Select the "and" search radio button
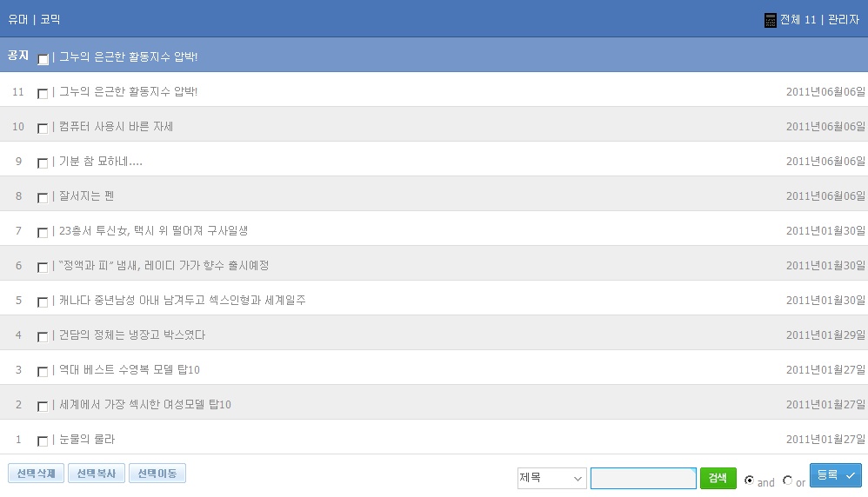The height and width of the screenshot is (497, 868). point(750,480)
